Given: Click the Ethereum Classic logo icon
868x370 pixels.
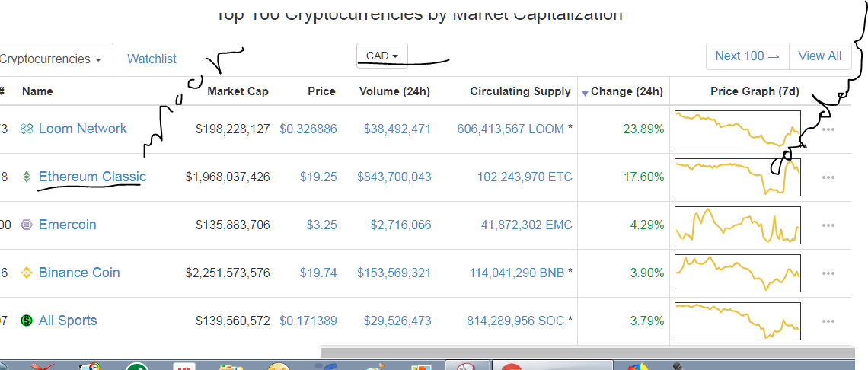Looking at the screenshot, I should (27, 177).
